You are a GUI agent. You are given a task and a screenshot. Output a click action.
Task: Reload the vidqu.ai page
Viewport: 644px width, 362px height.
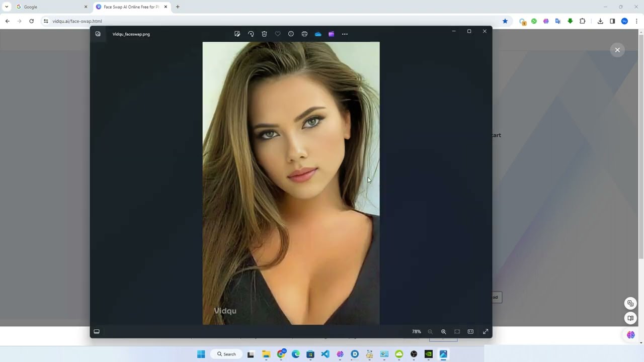click(x=31, y=21)
